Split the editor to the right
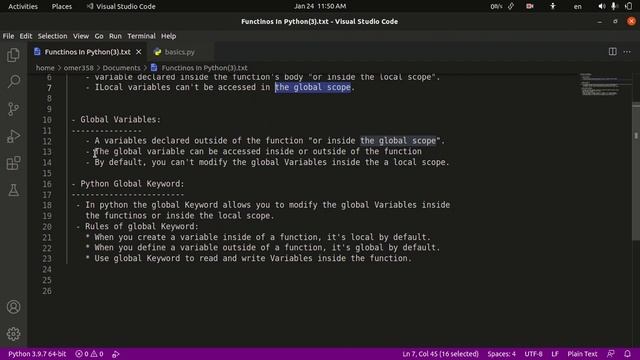 [613, 52]
